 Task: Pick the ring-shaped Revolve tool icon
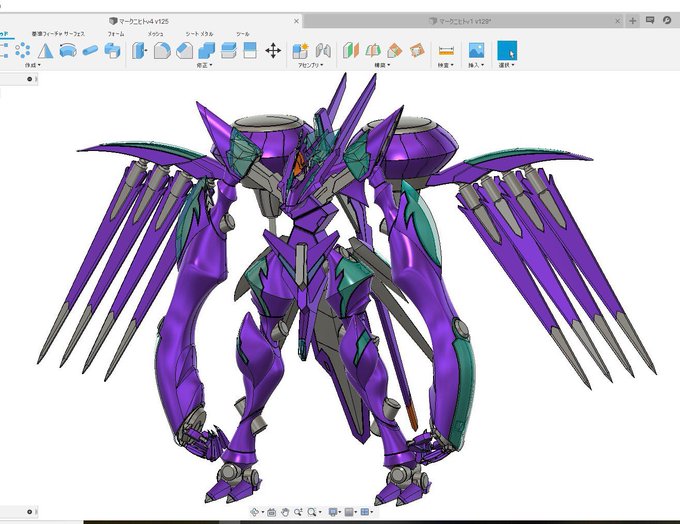(x=68, y=51)
